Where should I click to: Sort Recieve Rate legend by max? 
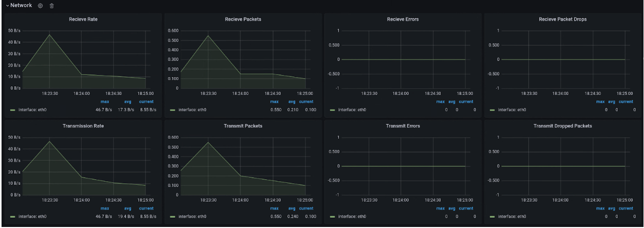pos(104,102)
